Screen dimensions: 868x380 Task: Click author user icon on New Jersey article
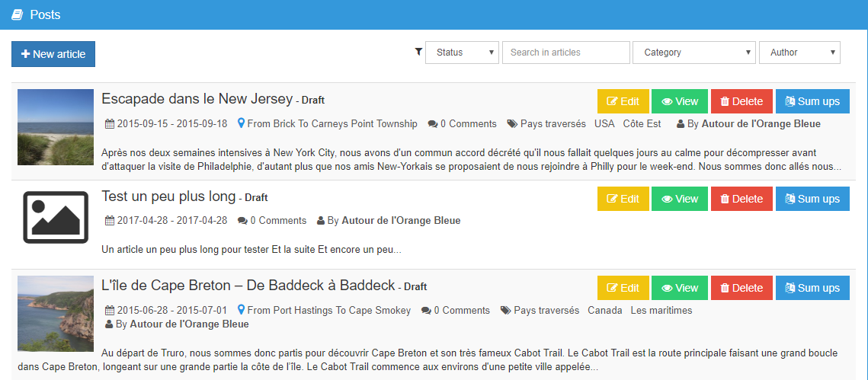click(681, 124)
